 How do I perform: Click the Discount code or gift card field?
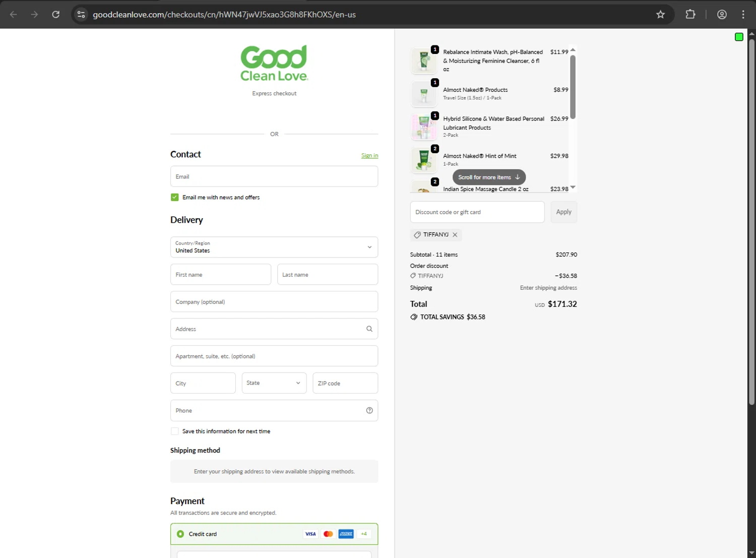click(x=477, y=212)
